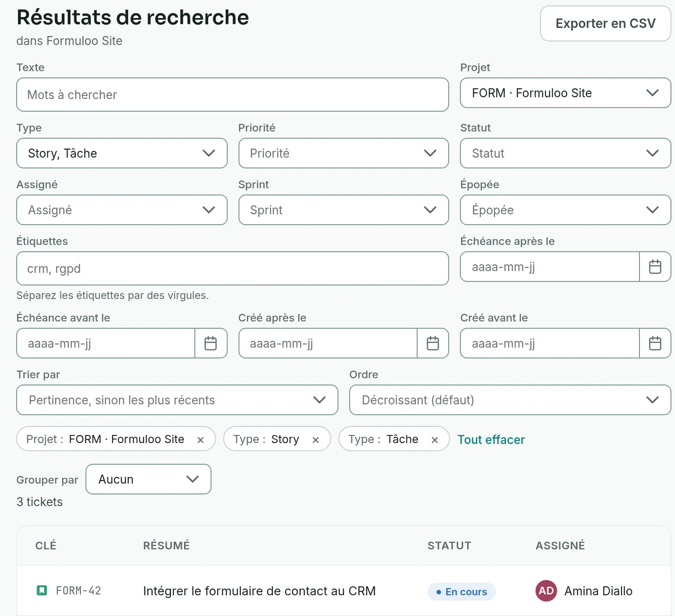
Task: Expand the Priorité dropdown
Action: pos(344,153)
